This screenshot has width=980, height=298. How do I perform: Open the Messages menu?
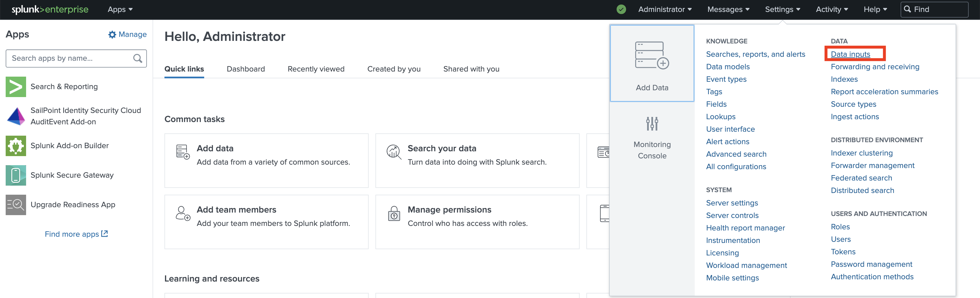pyautogui.click(x=728, y=9)
